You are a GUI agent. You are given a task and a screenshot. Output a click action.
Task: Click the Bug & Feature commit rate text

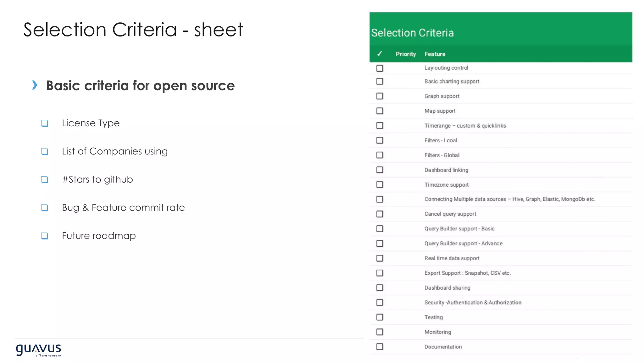pos(123,208)
